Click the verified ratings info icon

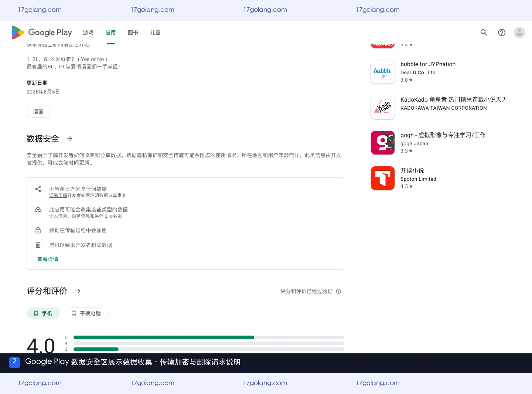pos(339,291)
